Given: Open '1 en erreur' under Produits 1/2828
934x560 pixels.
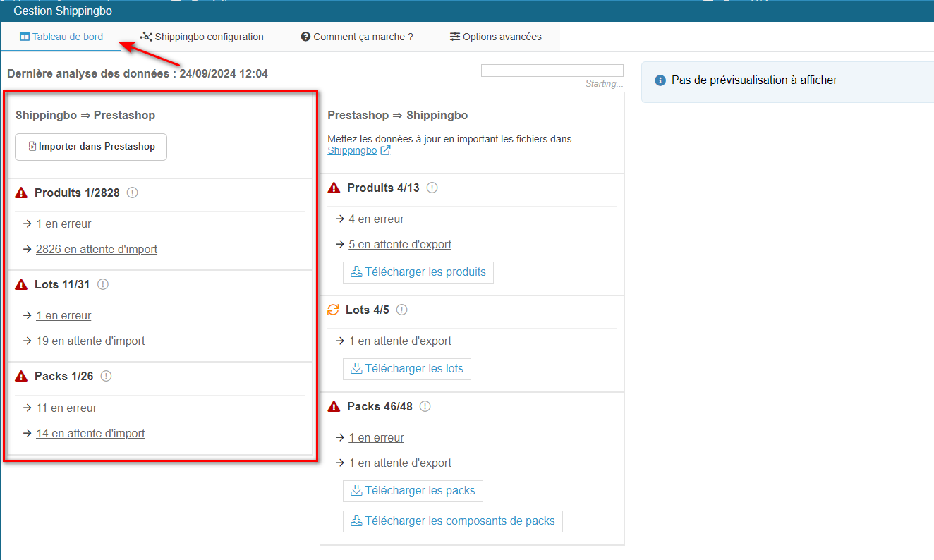Looking at the screenshot, I should coord(63,224).
